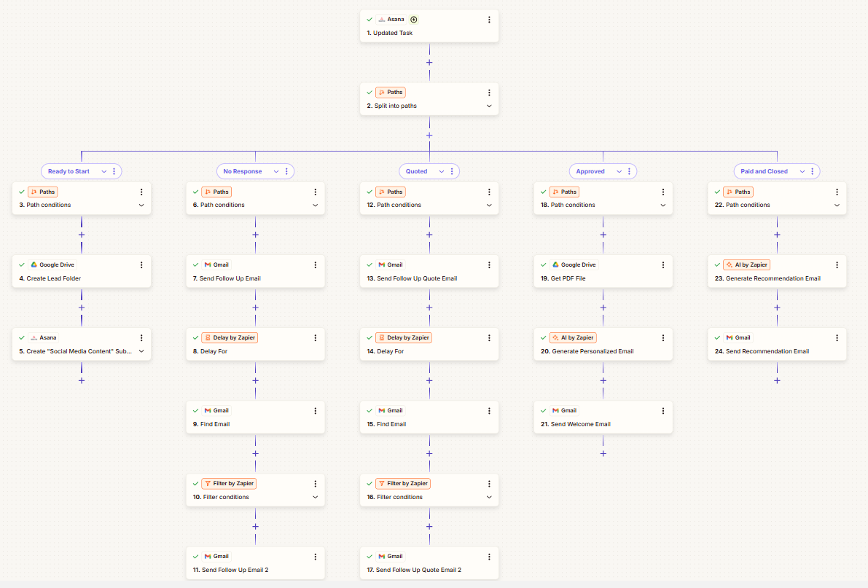Open options menu for Send Follow Up Quote Email
The image size is (868, 588).
click(x=489, y=265)
